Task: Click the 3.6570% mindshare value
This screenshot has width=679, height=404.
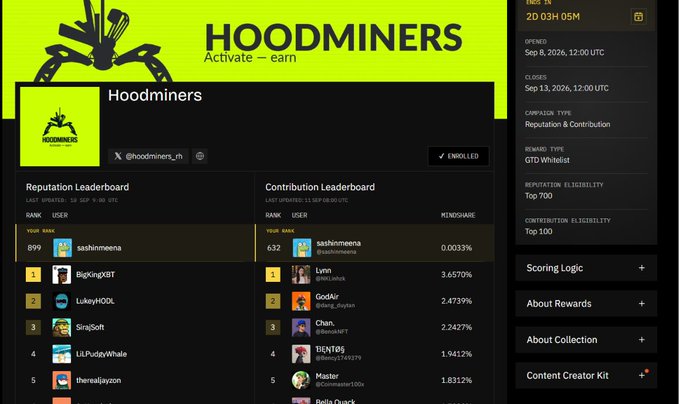Action: click(x=456, y=275)
